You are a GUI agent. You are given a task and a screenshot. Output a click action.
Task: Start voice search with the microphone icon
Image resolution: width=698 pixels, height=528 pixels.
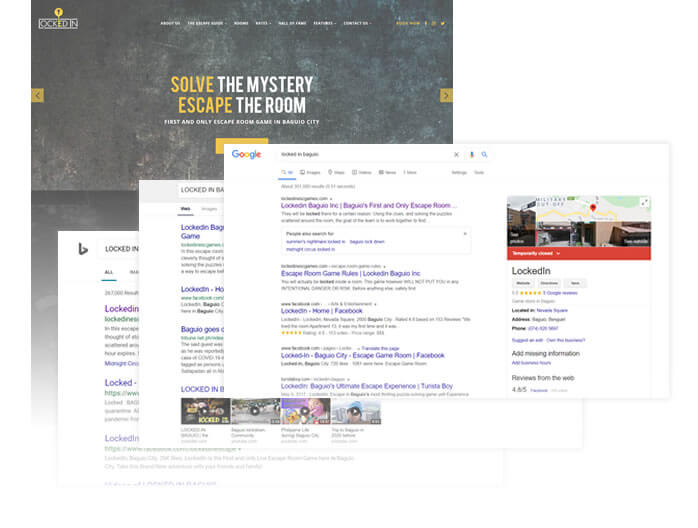coord(471,154)
